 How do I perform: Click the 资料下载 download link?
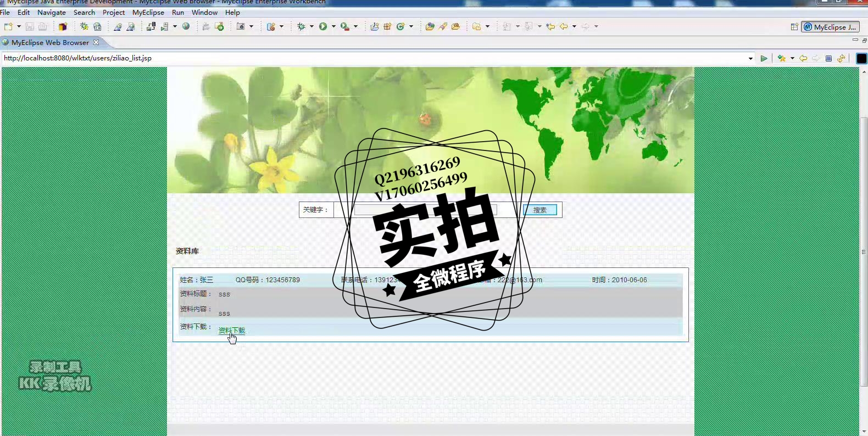[232, 331]
